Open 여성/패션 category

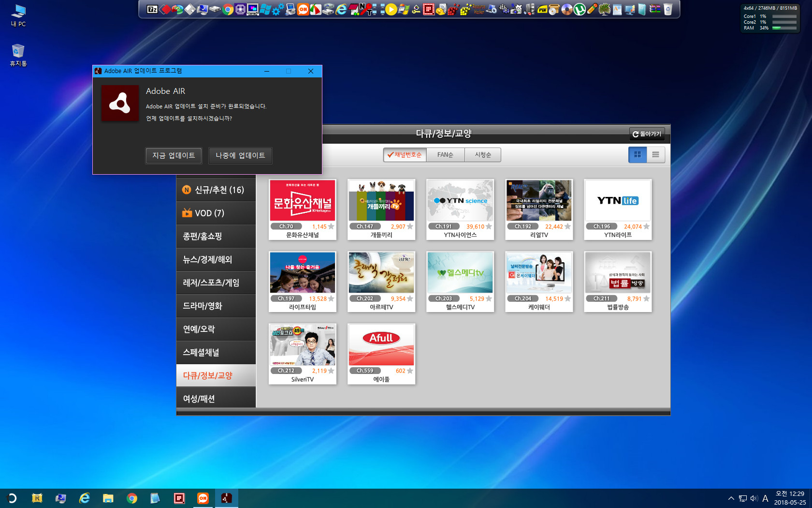(x=216, y=398)
